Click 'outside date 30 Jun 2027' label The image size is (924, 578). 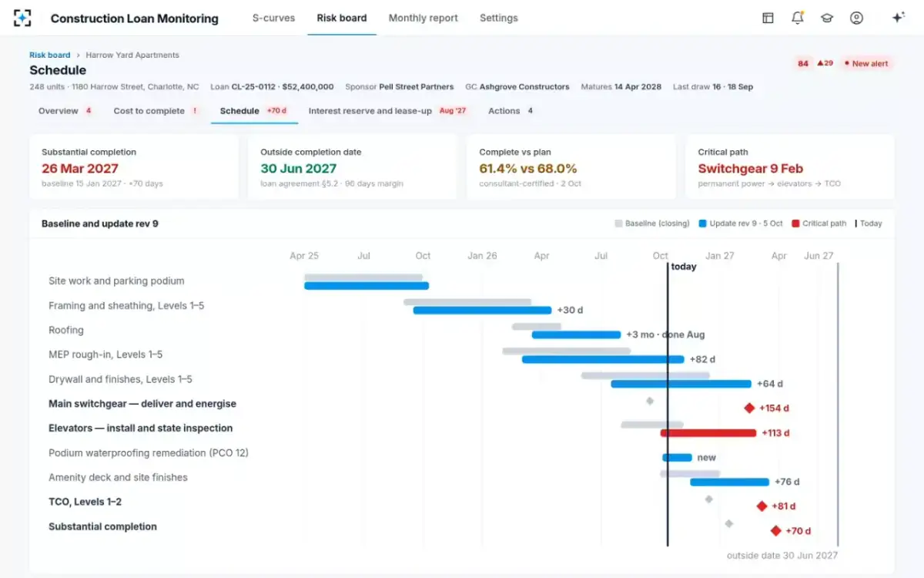click(782, 555)
